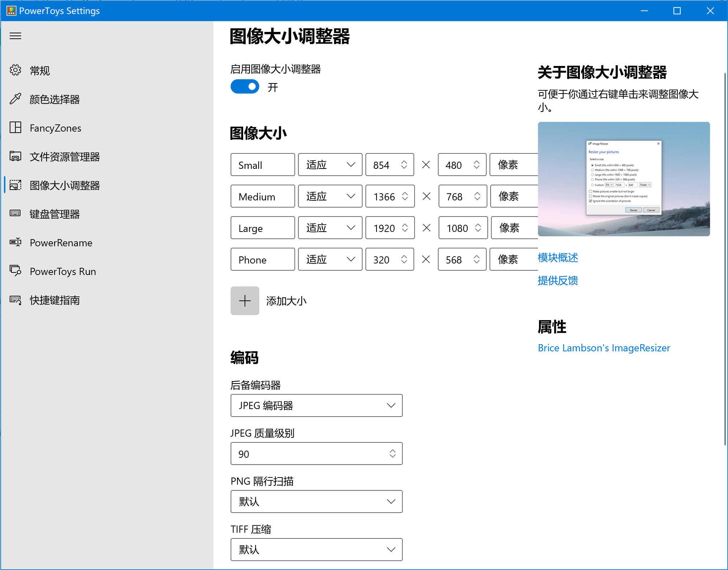Click the plus icon next to 添加大小

pos(245,301)
